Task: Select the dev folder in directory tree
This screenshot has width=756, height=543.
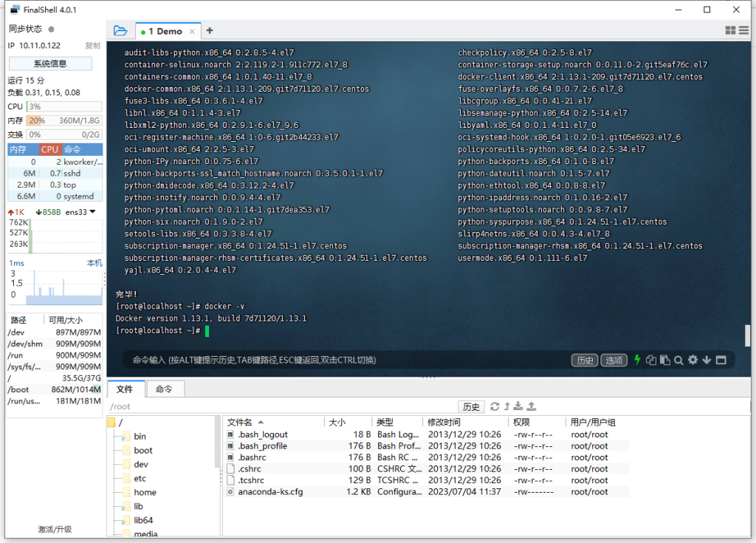Action: pos(141,465)
